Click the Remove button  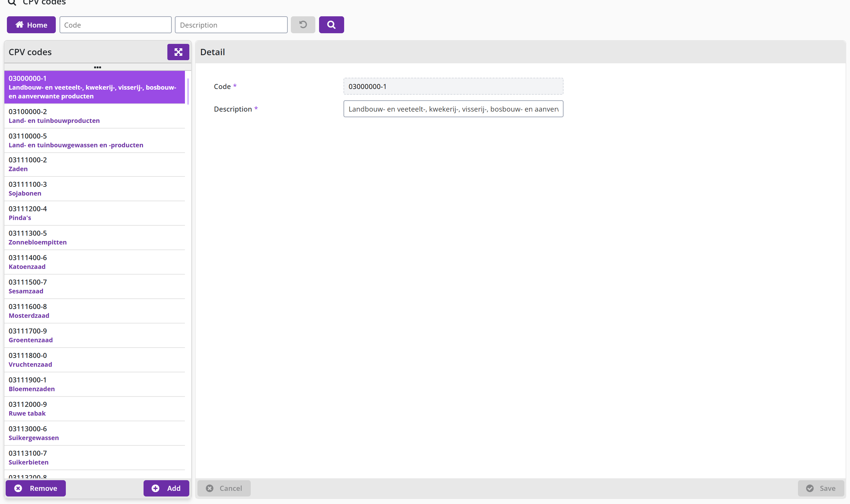pos(36,488)
